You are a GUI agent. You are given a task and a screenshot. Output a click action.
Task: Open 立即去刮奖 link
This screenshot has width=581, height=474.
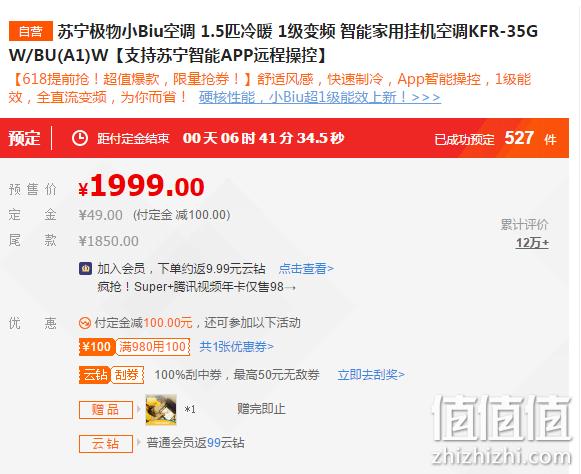(x=371, y=375)
